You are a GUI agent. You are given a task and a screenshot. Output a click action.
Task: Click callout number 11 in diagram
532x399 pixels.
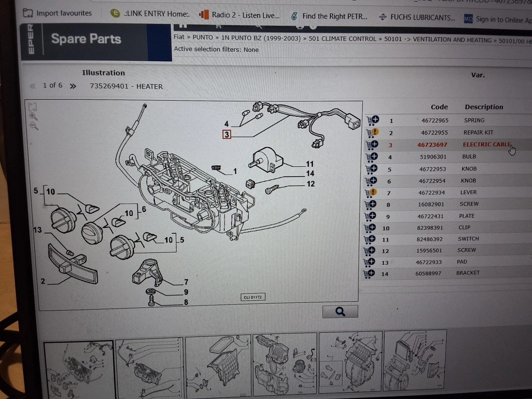[x=310, y=164]
